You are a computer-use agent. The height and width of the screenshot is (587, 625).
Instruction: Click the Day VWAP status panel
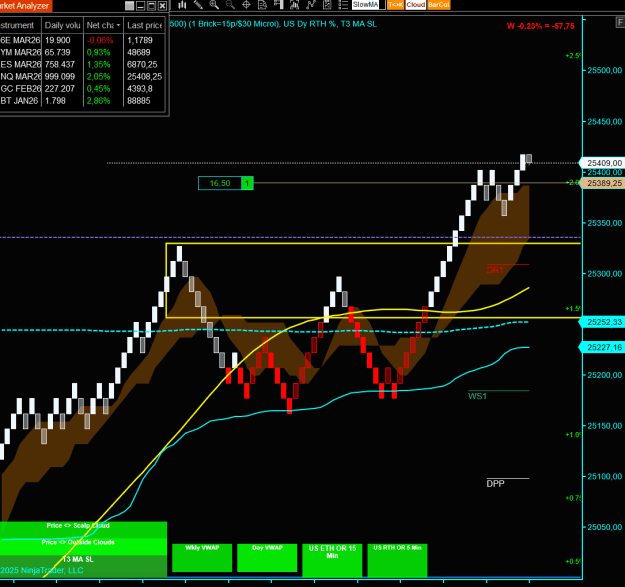(267, 558)
